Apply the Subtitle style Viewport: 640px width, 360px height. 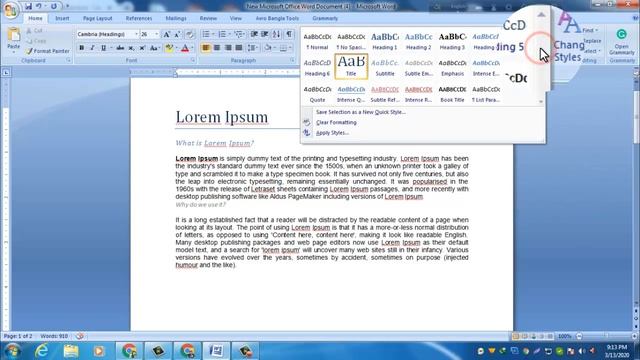tap(385, 67)
